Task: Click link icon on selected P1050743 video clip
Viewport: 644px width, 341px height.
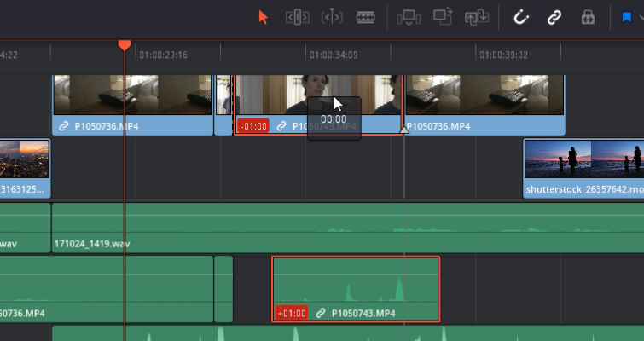Action: (281, 126)
